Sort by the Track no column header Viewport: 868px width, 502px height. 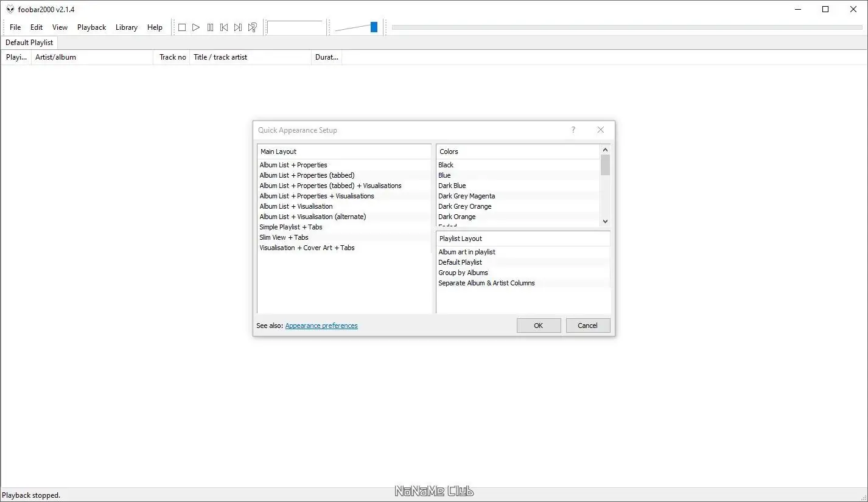pos(172,57)
